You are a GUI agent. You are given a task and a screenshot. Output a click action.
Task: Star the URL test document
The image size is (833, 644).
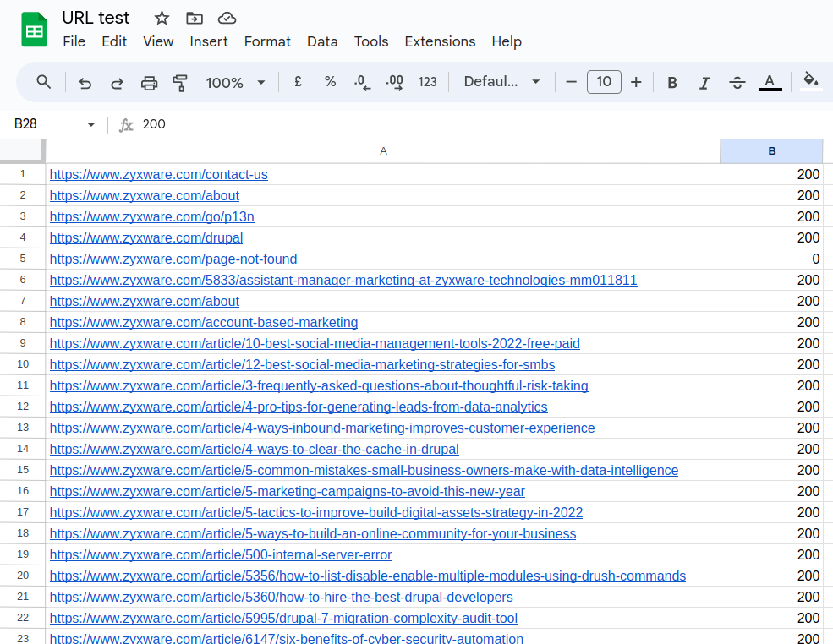click(162, 18)
